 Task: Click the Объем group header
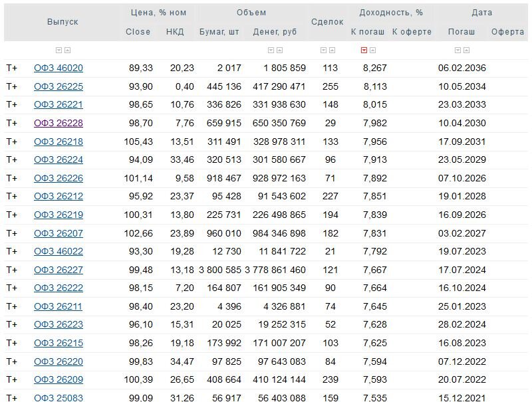pos(251,13)
